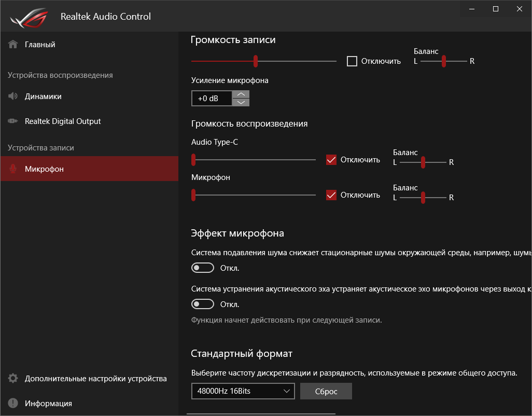
Task: Uncheck Отключить for Микрофон playback
Action: [331, 195]
